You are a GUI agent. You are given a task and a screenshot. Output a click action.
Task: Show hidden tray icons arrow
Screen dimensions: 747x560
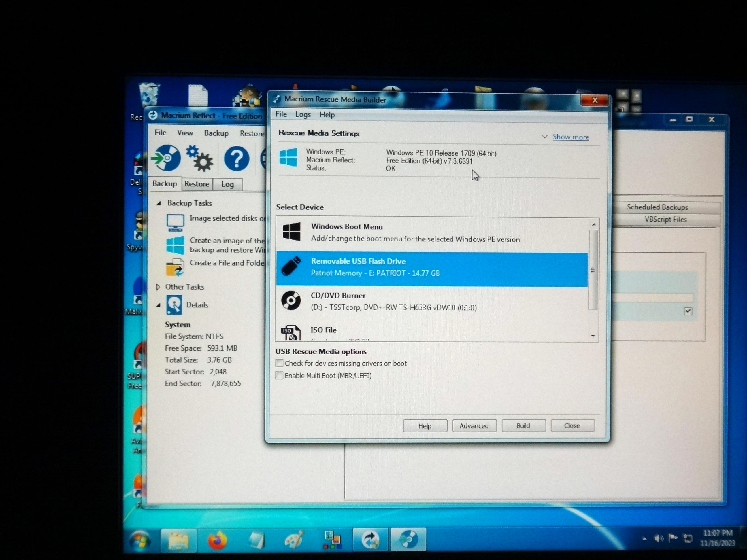644,539
